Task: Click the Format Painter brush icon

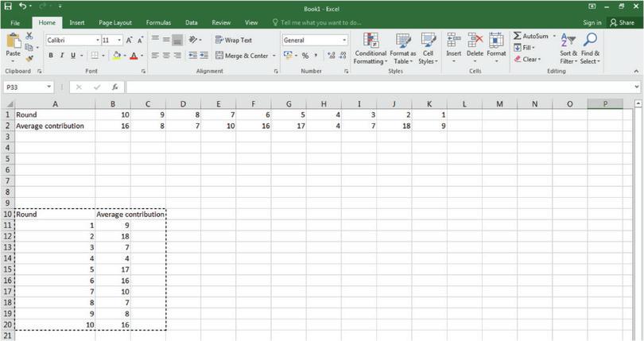Action: point(29,59)
